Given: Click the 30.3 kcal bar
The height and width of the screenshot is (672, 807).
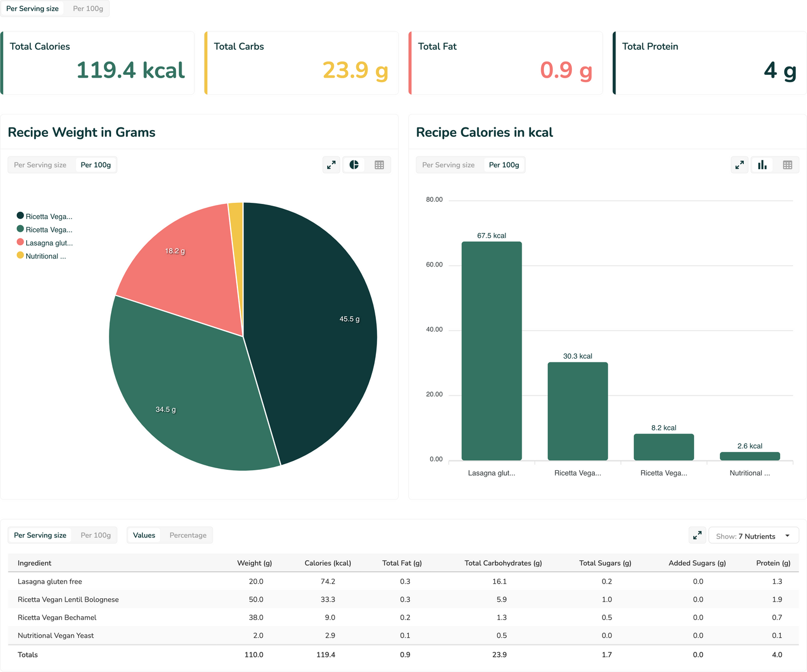Looking at the screenshot, I should [x=577, y=411].
